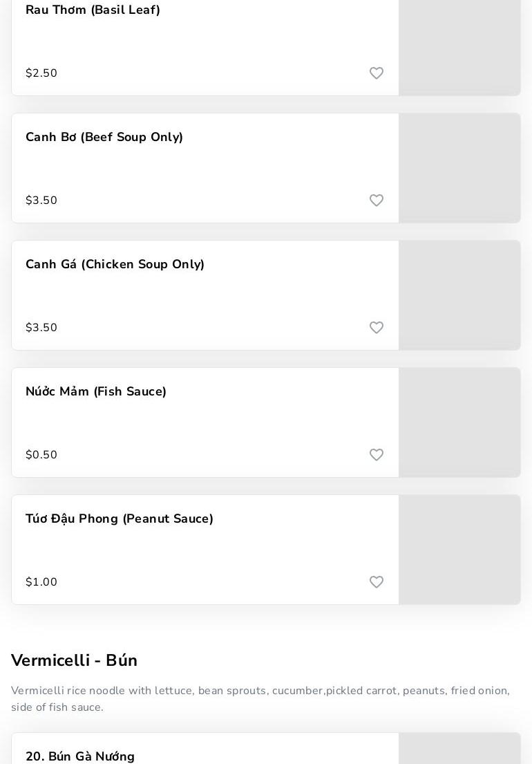Click the Beef Soup Only image placeholder

459,168
